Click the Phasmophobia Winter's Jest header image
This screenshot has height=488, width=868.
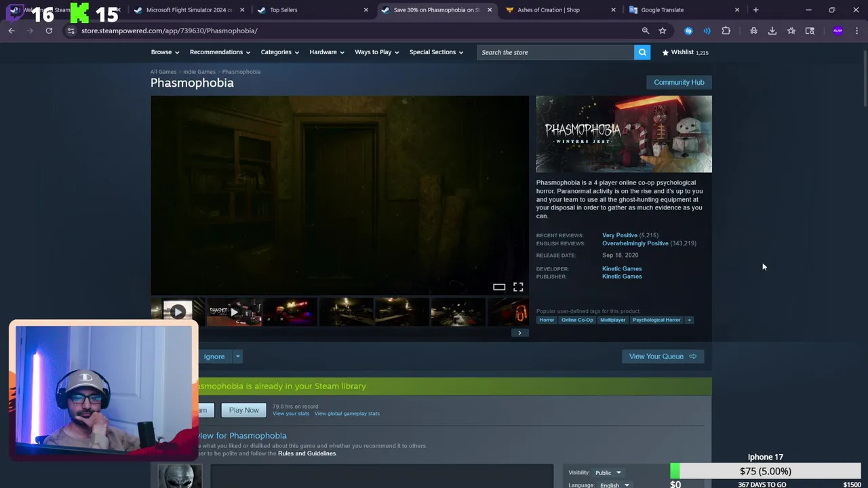(624, 134)
